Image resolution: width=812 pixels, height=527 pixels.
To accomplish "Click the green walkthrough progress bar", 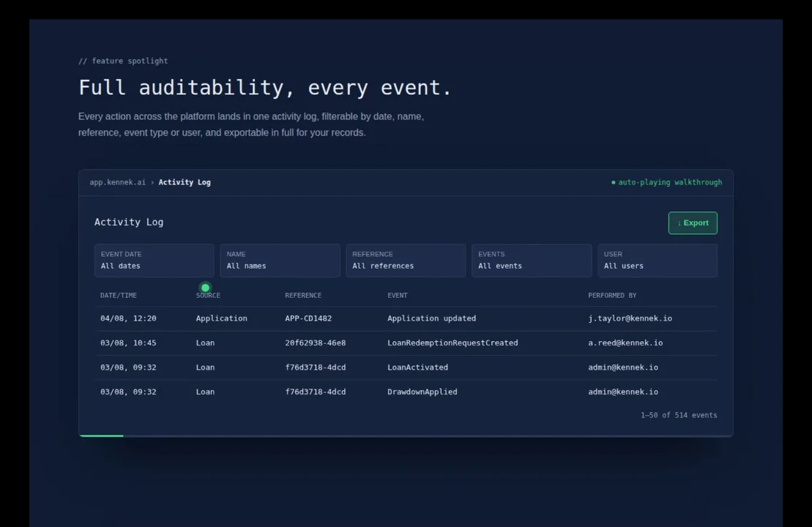I will (x=102, y=436).
